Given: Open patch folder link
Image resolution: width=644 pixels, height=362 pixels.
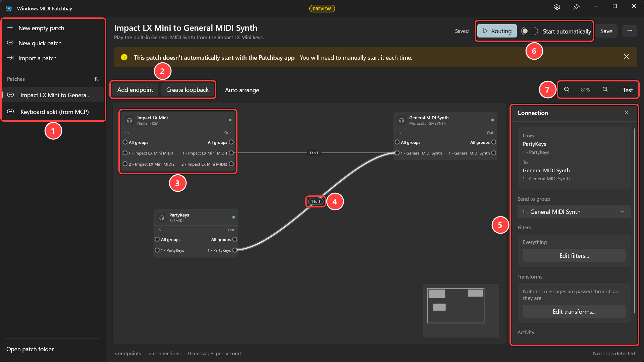Looking at the screenshot, I should click(x=30, y=349).
